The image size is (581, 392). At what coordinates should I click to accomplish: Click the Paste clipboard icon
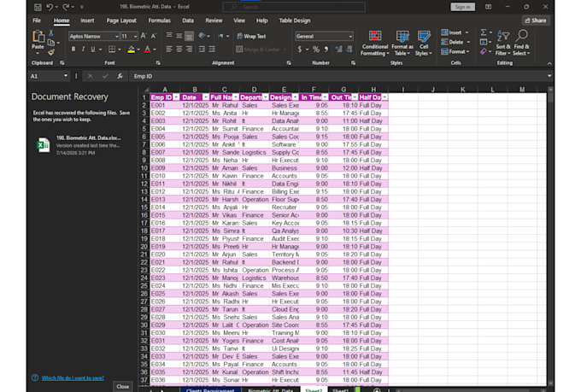(x=38, y=37)
